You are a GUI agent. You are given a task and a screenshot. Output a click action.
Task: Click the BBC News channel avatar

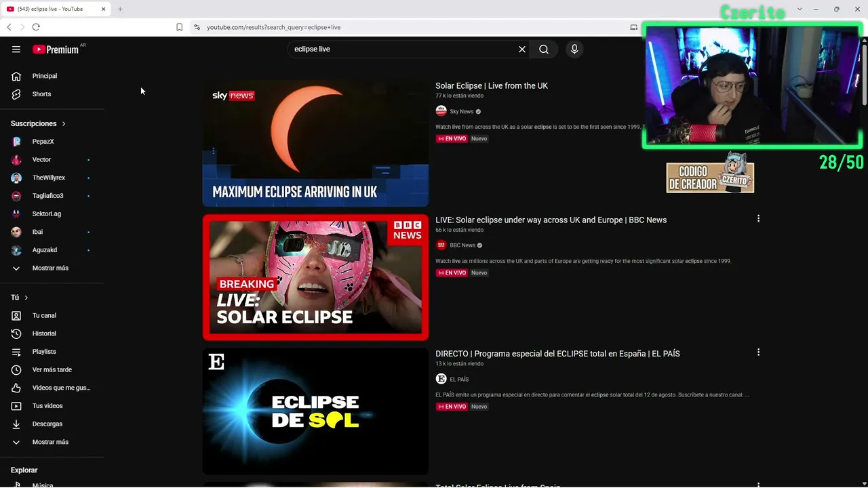441,245
